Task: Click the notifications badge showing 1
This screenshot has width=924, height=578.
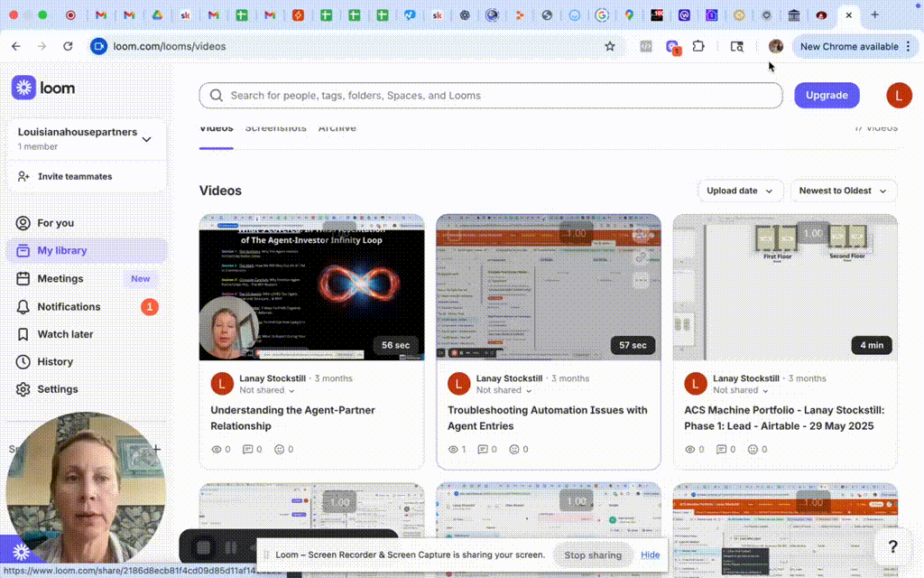Action: 150,307
